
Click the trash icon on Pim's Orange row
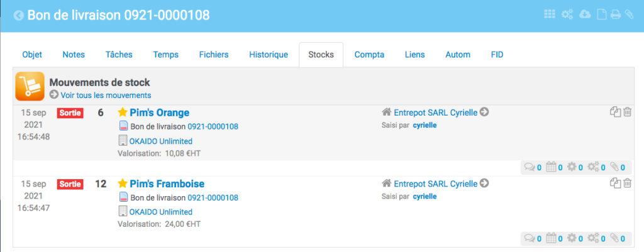[627, 112]
